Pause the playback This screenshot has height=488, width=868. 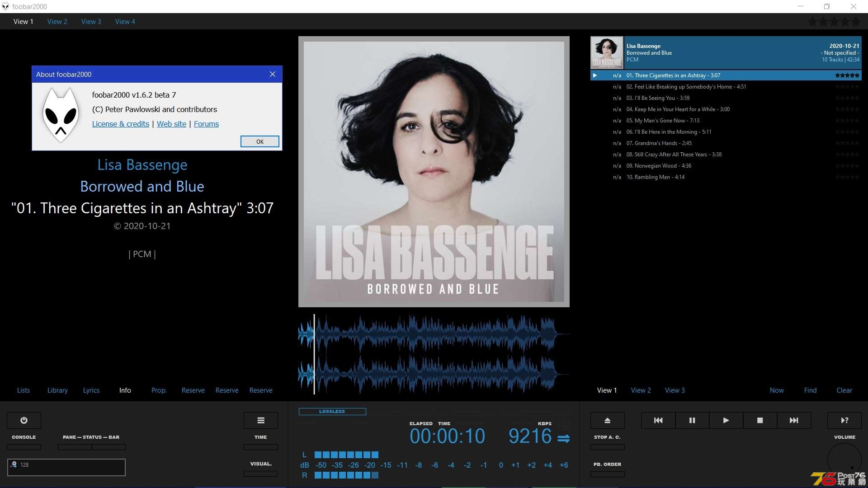tap(692, 420)
